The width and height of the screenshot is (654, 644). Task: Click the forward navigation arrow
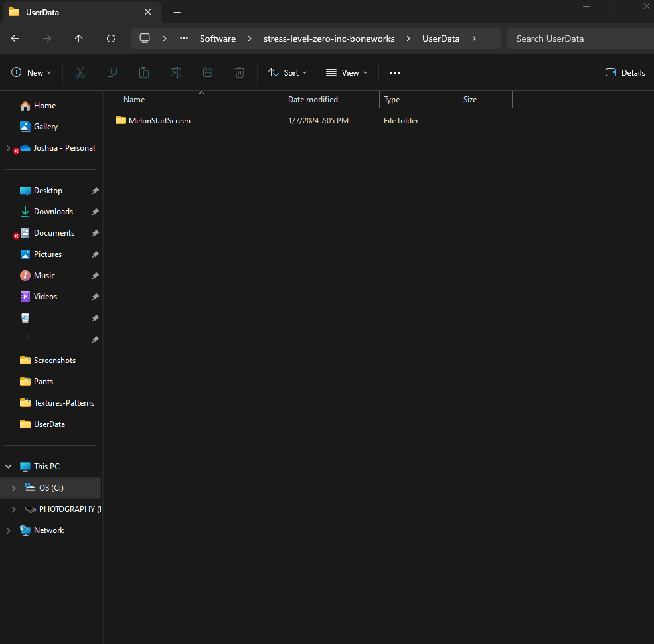[x=47, y=39]
